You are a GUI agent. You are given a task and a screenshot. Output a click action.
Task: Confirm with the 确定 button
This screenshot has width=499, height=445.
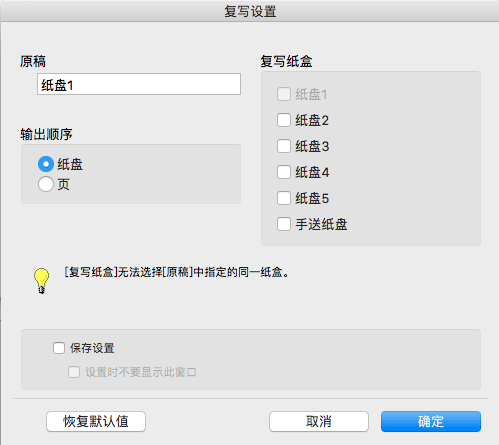coord(431,422)
